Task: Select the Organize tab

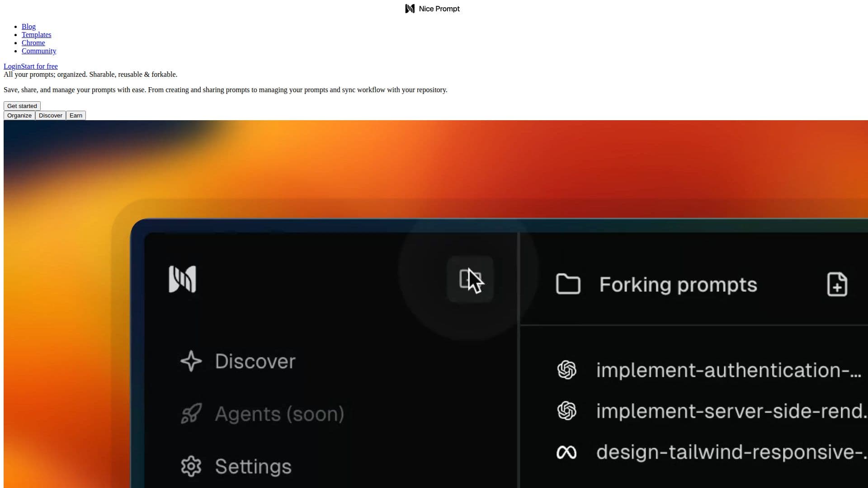Action: pos(19,116)
